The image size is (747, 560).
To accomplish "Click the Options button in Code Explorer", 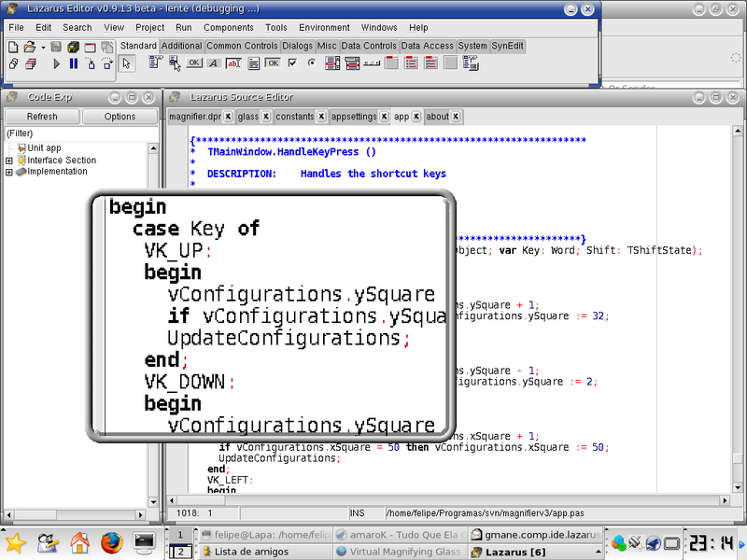I will pos(118,117).
